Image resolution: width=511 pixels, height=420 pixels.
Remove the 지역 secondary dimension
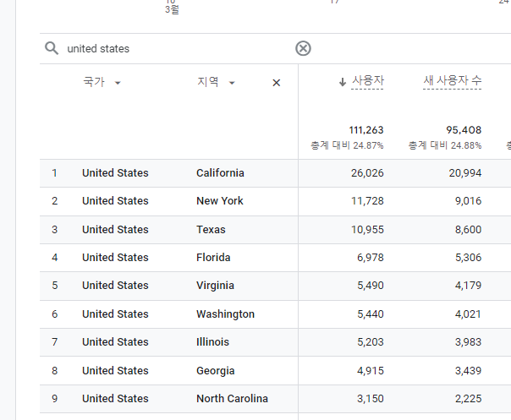click(277, 83)
